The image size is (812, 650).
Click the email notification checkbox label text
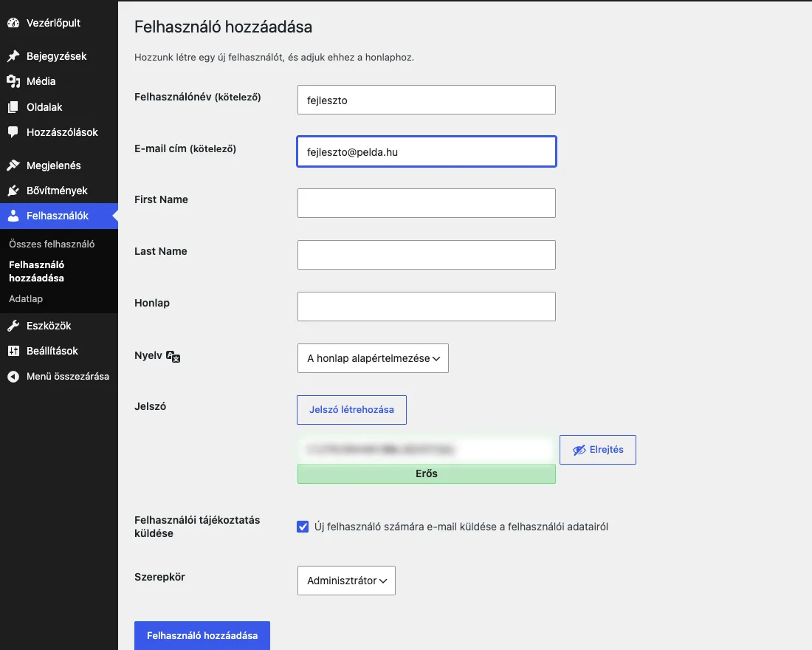pyautogui.click(x=461, y=527)
